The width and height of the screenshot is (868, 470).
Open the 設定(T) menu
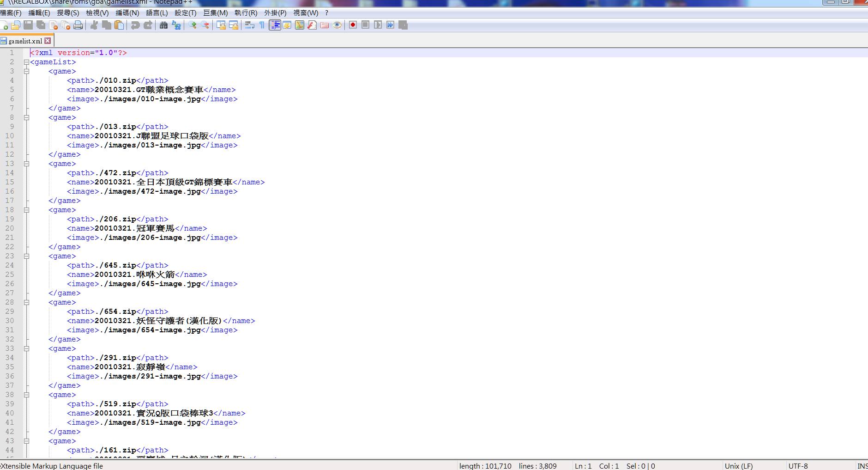click(x=186, y=13)
